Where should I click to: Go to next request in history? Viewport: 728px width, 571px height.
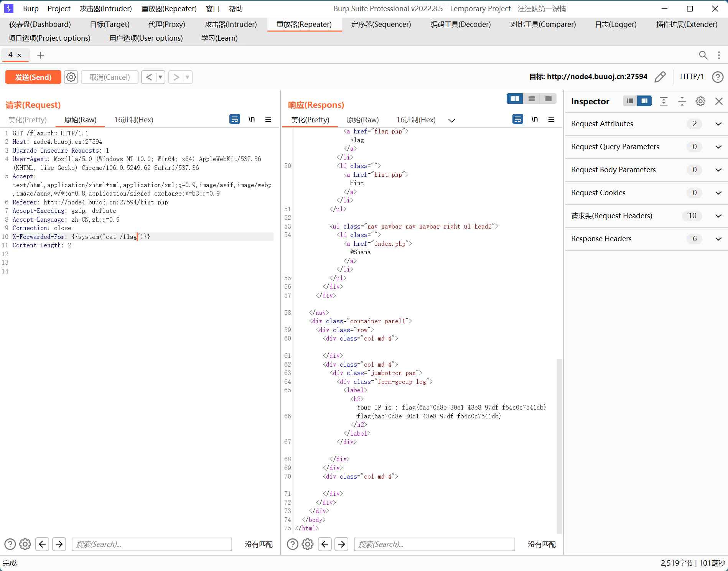click(176, 77)
